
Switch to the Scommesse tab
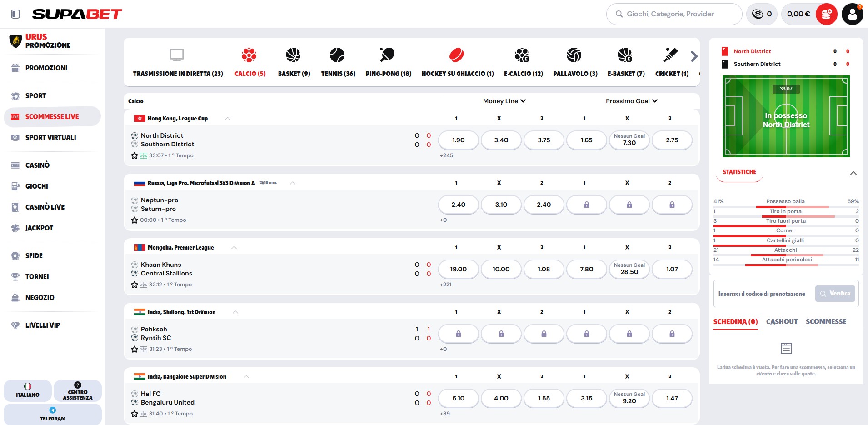(x=826, y=322)
